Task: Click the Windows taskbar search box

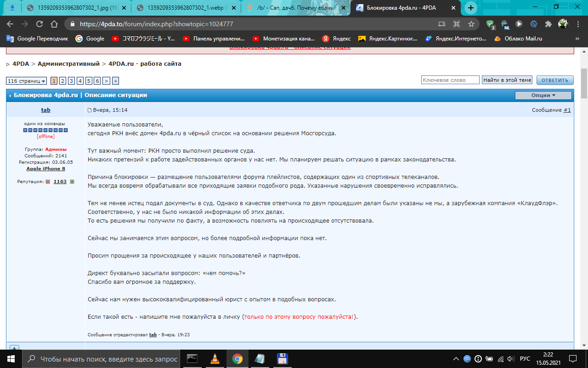Action: 101,359
